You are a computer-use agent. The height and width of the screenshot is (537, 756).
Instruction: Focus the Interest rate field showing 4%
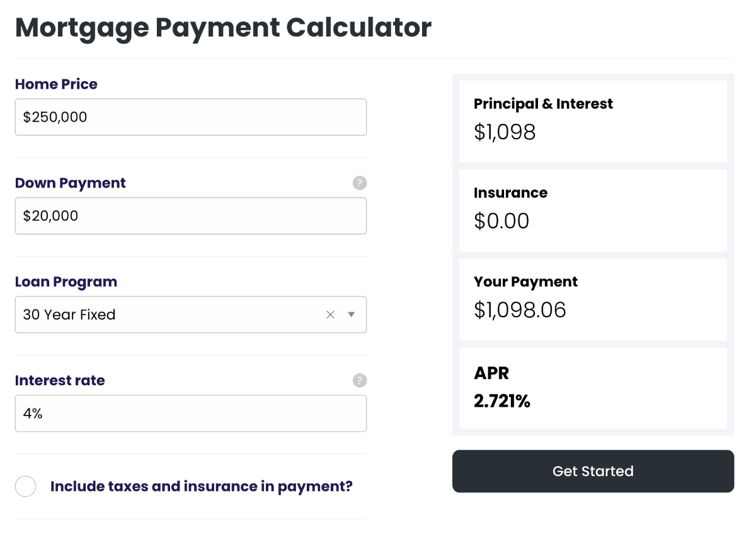tap(191, 414)
